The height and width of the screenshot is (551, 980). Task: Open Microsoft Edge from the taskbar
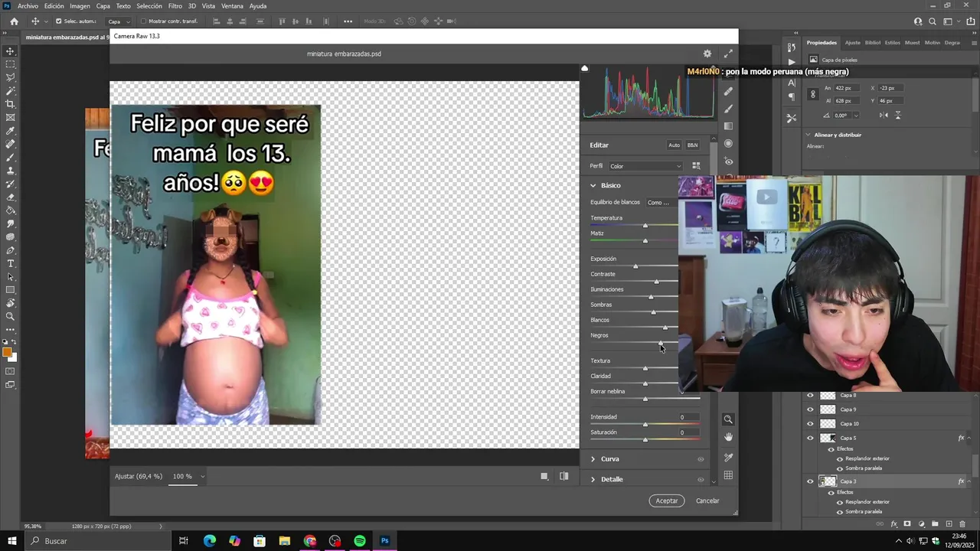[x=210, y=541]
